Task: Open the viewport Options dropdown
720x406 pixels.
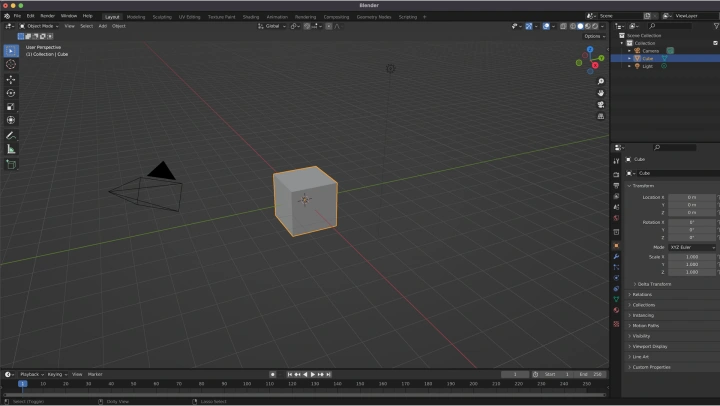Action: (x=595, y=36)
